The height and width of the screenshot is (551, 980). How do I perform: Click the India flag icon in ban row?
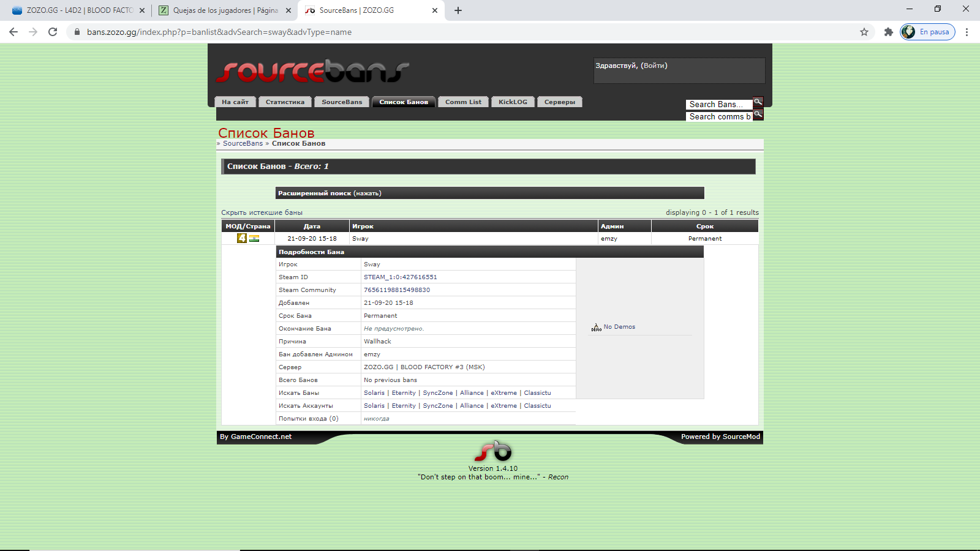pyautogui.click(x=254, y=238)
